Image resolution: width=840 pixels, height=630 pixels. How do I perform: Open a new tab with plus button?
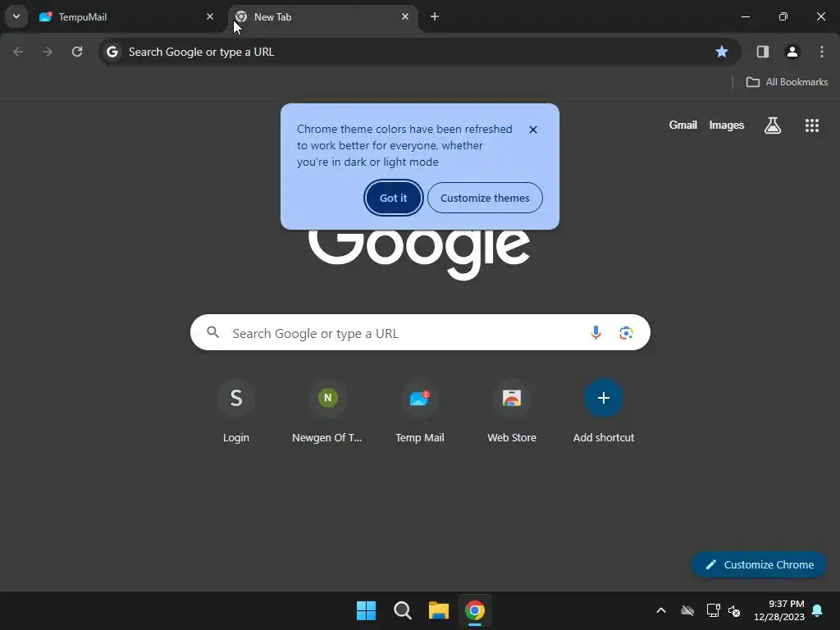click(x=435, y=16)
